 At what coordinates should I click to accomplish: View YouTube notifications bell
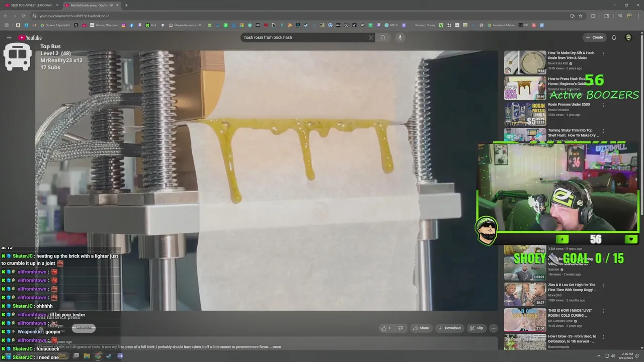coord(614,37)
